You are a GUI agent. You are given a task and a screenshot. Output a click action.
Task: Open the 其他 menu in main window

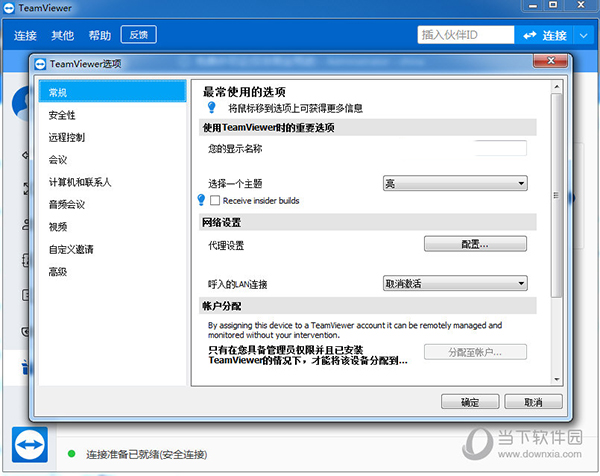[62, 35]
